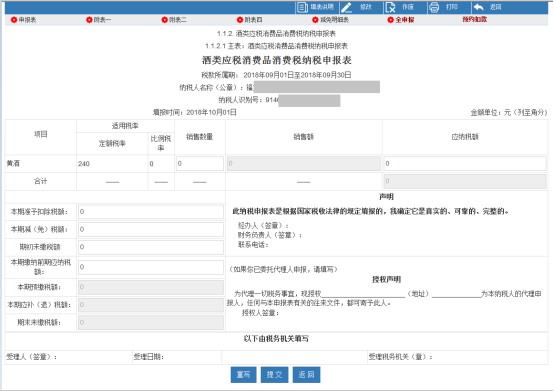Switch to the 申报表 tab

click(x=24, y=20)
